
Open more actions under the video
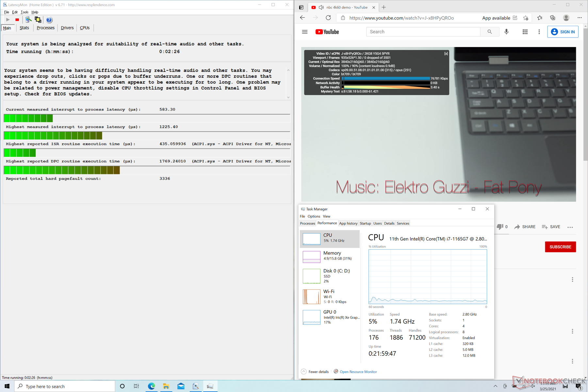pyautogui.click(x=570, y=227)
